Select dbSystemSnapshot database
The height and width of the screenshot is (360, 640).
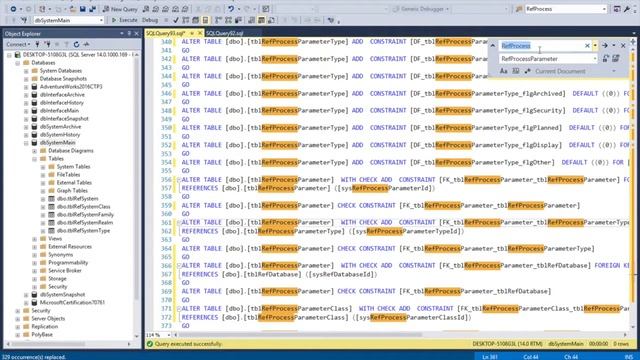[62, 294]
